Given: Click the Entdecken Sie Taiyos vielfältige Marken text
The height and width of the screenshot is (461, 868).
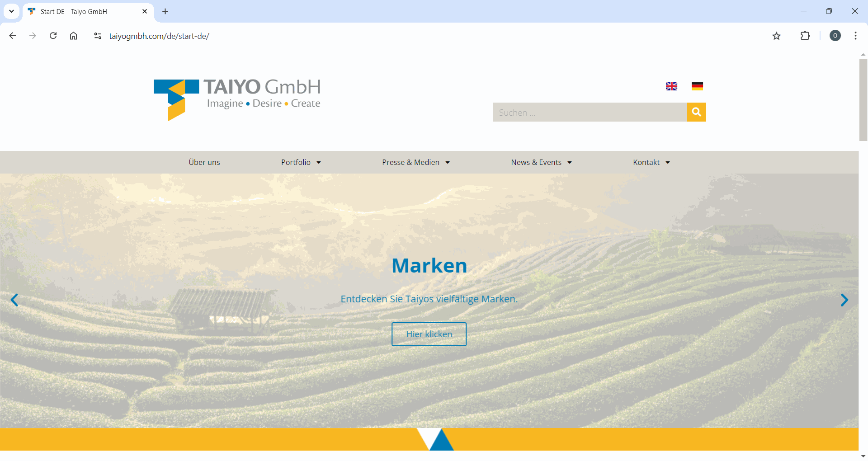Looking at the screenshot, I should coord(429,299).
